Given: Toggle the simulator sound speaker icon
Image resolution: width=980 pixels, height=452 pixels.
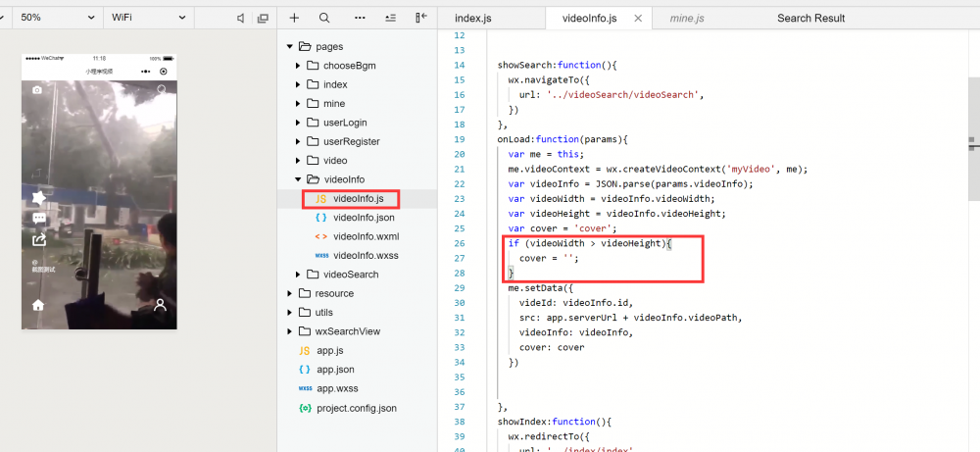Looking at the screenshot, I should [x=241, y=18].
